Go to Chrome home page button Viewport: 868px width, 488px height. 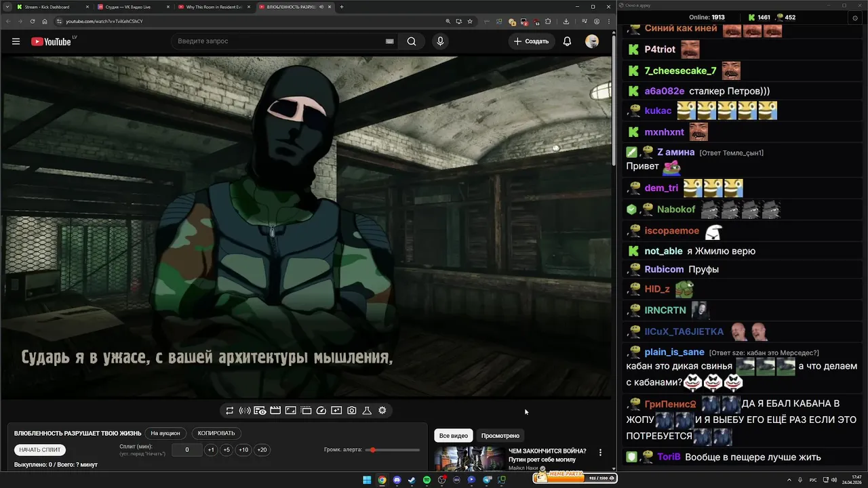click(x=45, y=21)
